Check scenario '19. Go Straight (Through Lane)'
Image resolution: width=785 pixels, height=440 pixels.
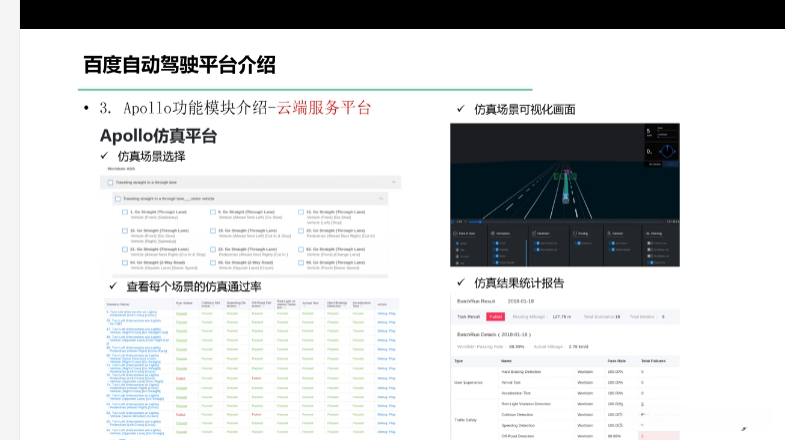tap(213, 231)
